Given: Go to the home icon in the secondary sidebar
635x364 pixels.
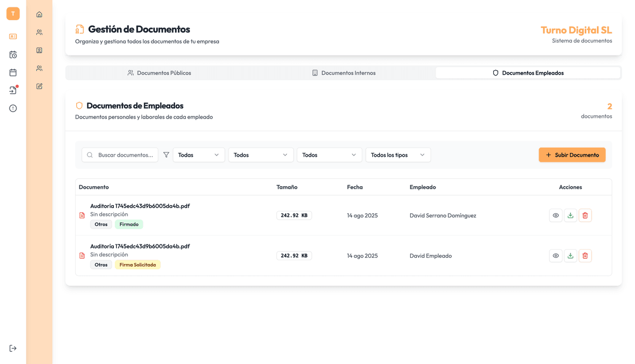Looking at the screenshot, I should [39, 14].
